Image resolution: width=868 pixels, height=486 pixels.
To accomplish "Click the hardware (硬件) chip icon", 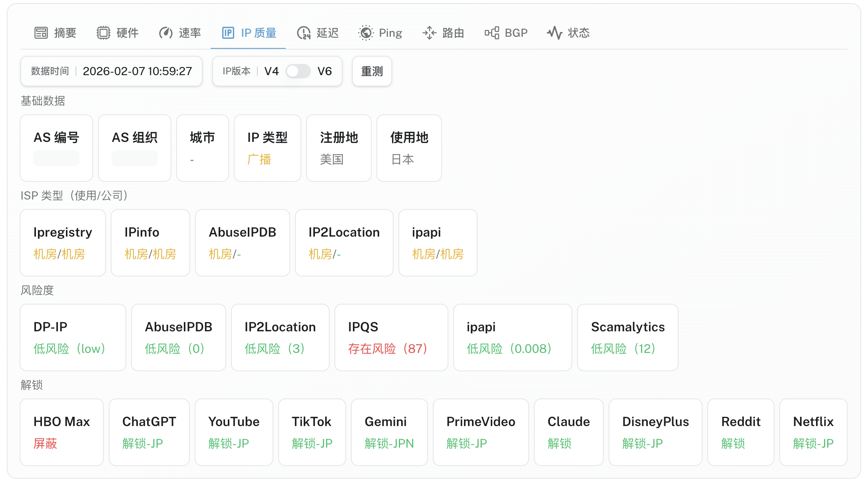I will (103, 33).
